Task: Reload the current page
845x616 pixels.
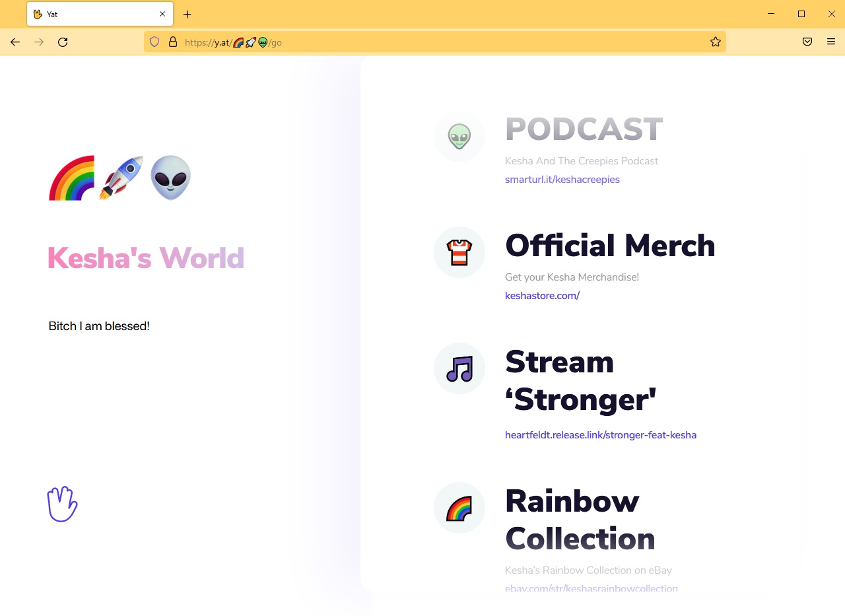Action: tap(63, 42)
